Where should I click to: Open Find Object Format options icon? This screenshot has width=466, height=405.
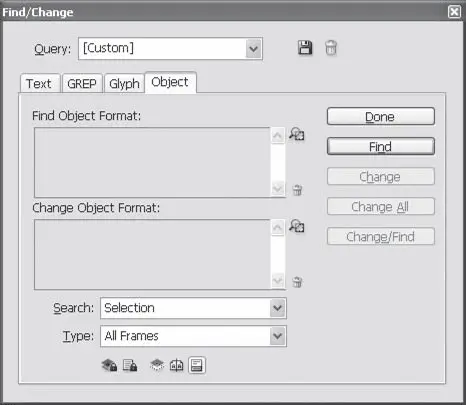(x=296, y=134)
